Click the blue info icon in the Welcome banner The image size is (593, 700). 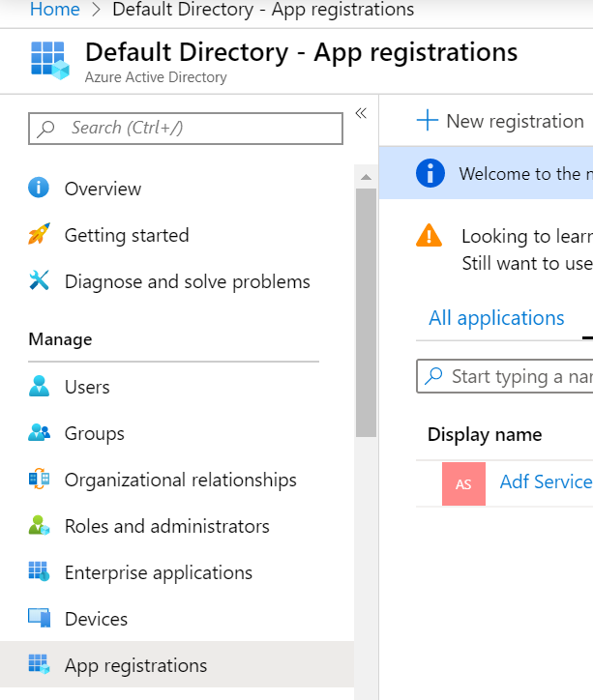430,173
